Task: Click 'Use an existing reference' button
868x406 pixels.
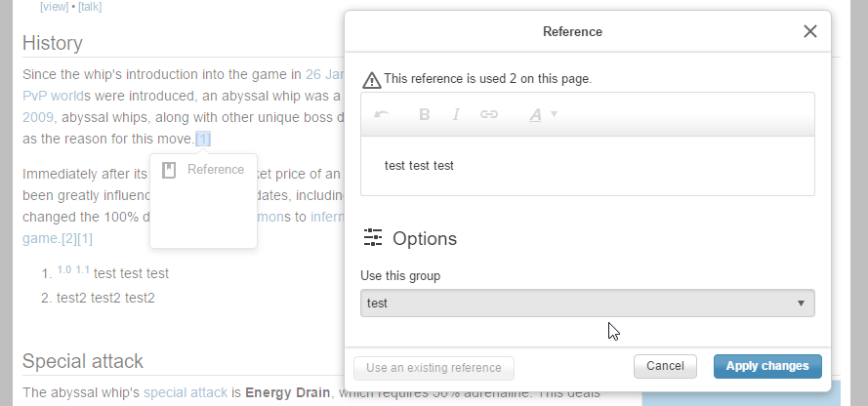Action: [434, 368]
